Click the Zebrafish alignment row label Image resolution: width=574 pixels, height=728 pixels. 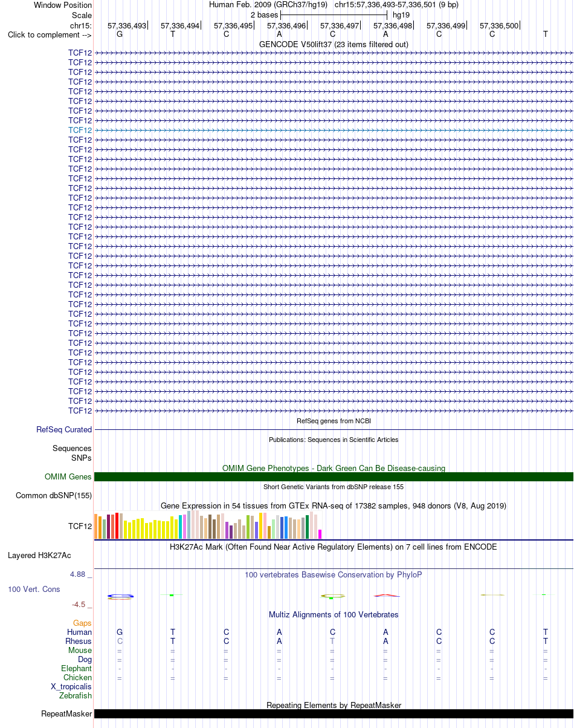76,695
